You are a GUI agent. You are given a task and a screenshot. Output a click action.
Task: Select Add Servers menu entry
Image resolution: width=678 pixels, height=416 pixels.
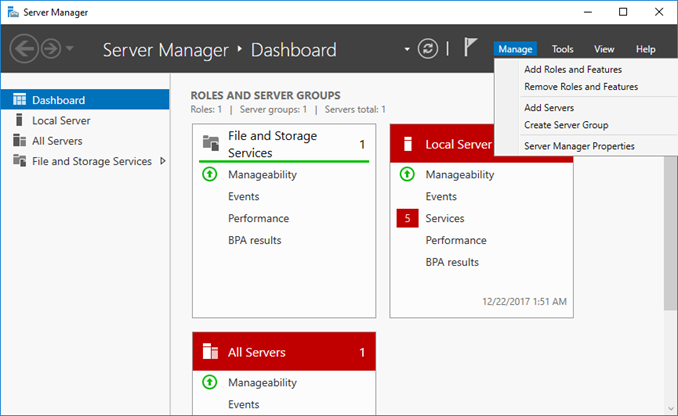click(x=549, y=108)
